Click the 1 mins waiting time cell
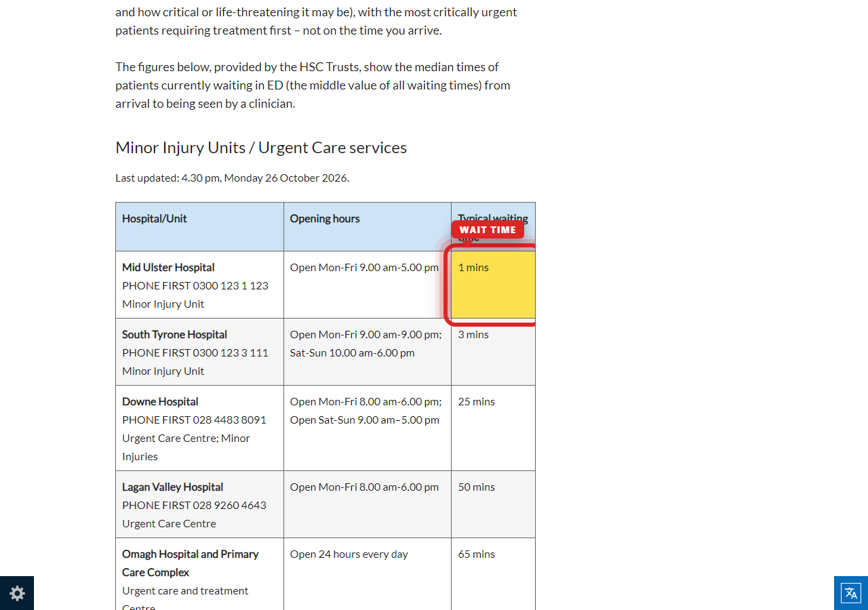The image size is (868, 610). (x=493, y=285)
